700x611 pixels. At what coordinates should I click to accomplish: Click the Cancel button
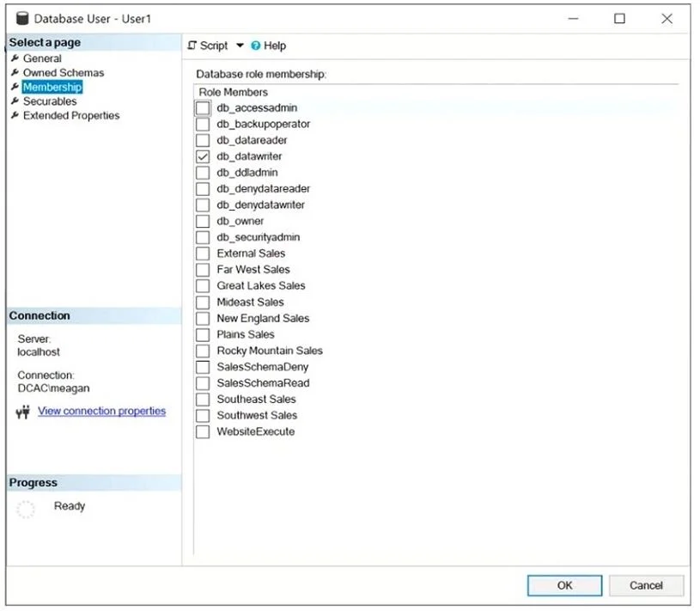(x=646, y=585)
